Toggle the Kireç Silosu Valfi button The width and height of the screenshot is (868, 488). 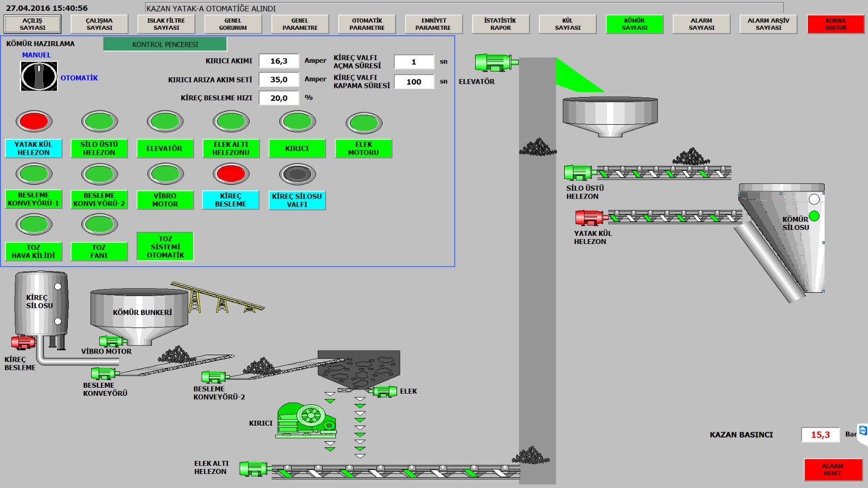tap(297, 200)
